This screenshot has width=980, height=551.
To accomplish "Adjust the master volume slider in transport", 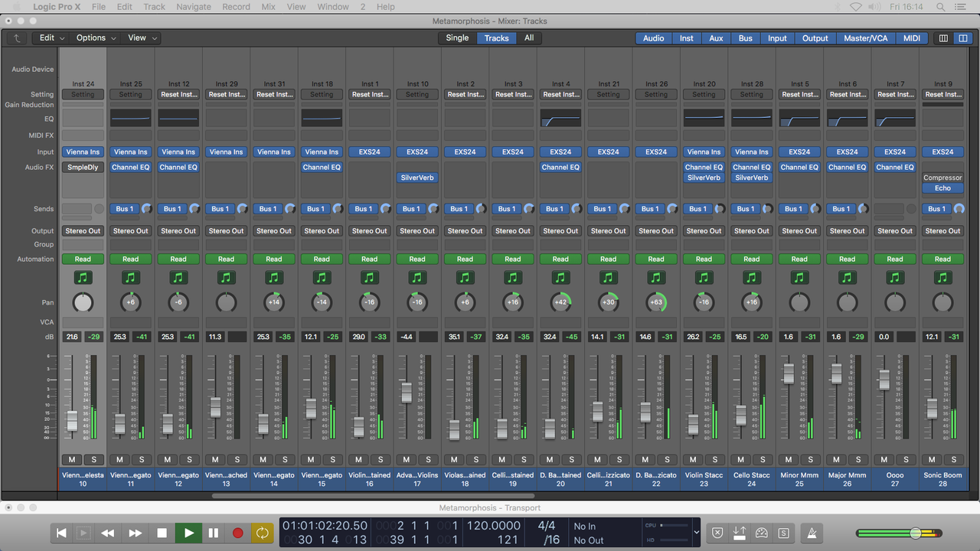I will pyautogui.click(x=916, y=533).
